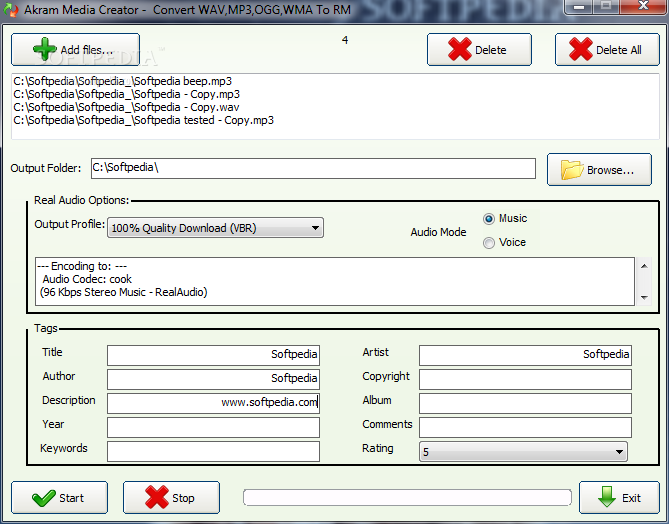Click the 96 Kbps Stereo Music line
The width and height of the screenshot is (669, 524).
coord(124,292)
